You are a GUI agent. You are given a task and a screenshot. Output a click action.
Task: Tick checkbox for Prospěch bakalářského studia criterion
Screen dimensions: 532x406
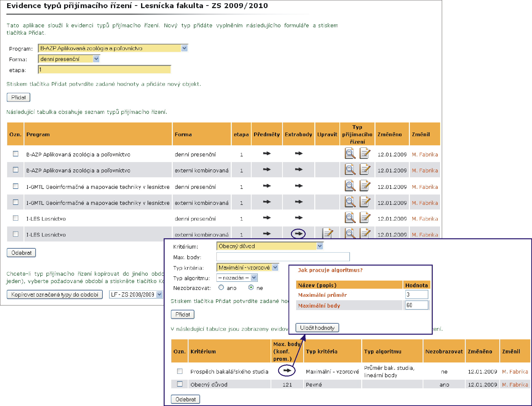click(x=180, y=371)
